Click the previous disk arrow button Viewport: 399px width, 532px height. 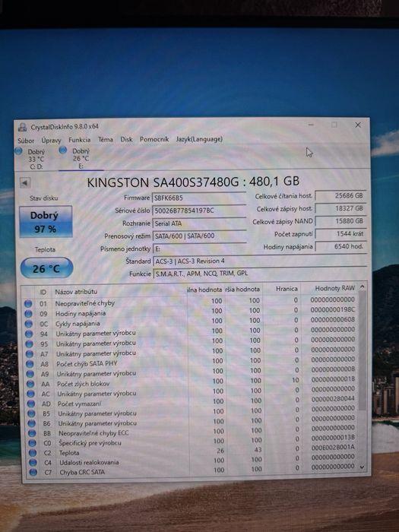click(x=25, y=183)
